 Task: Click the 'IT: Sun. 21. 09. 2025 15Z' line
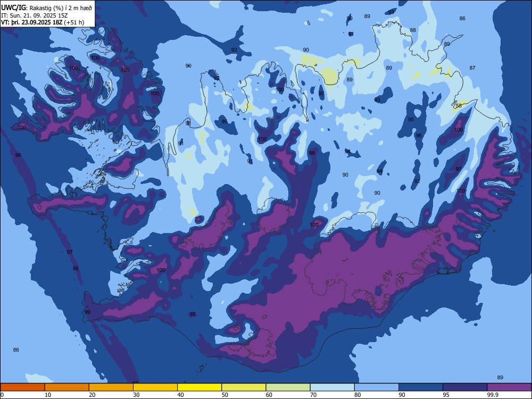[x=34, y=15]
